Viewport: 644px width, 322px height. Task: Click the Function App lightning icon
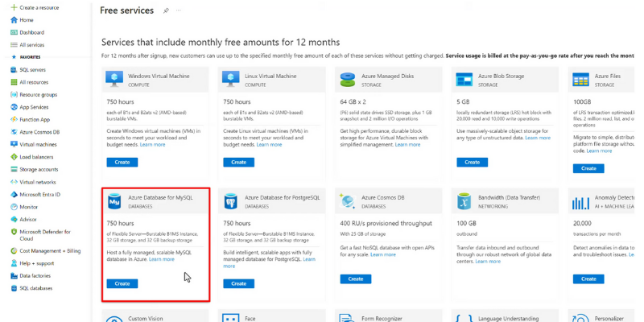tap(14, 119)
